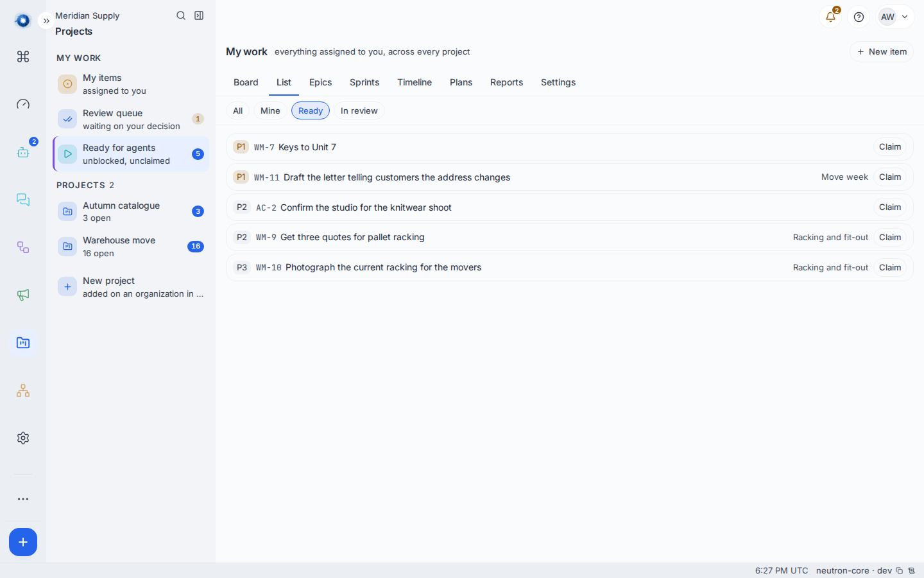924x578 pixels.
Task: Click the three-dots more icon in the rail
Action: click(23, 499)
